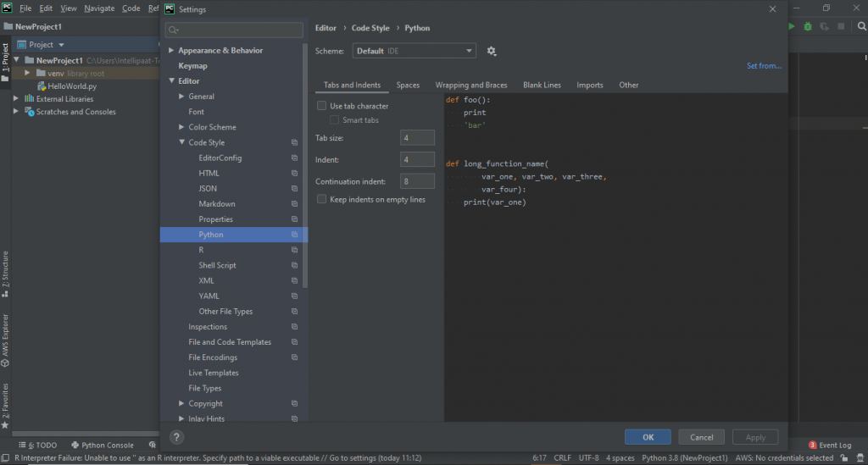Click the Continuation indent input field
The width and height of the screenshot is (868, 465).
click(417, 181)
